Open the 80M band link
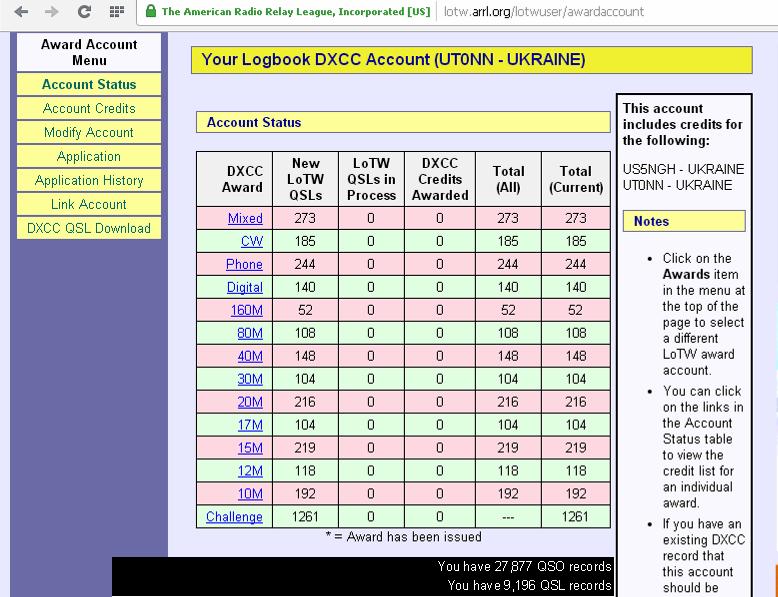Image resolution: width=778 pixels, height=597 pixels. point(250,333)
